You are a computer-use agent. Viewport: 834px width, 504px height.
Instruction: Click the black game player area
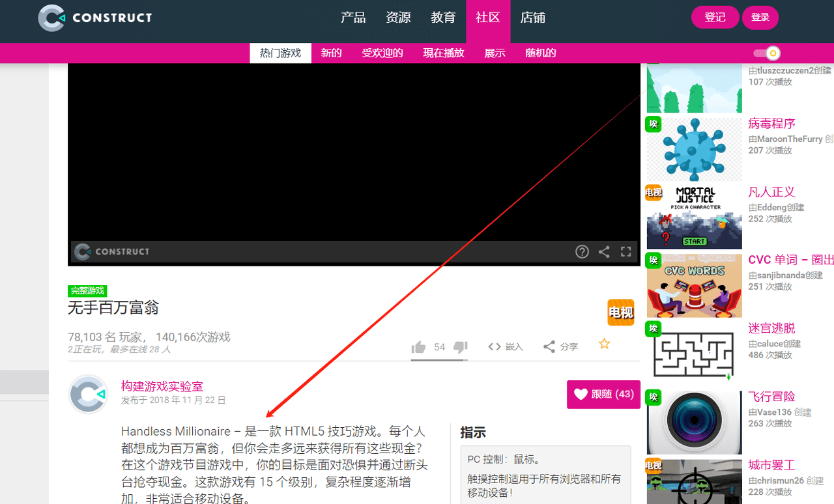354,152
